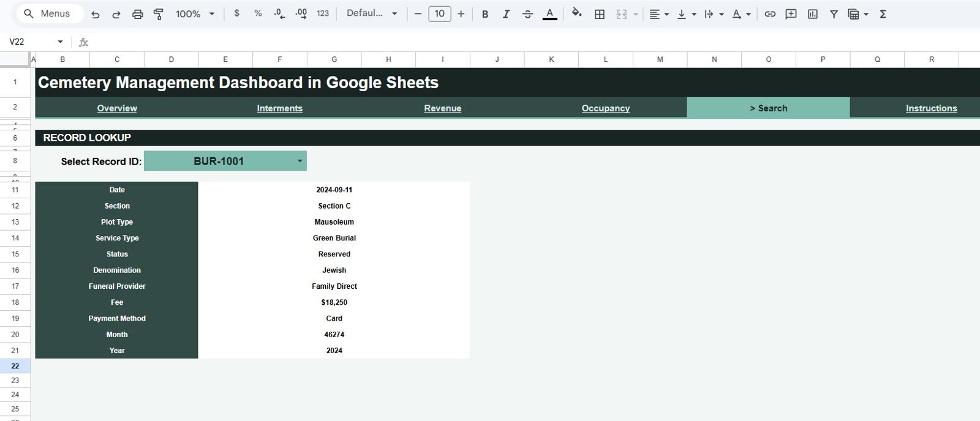This screenshot has height=421, width=980.
Task: Select row 11 header
Action: pos(15,190)
